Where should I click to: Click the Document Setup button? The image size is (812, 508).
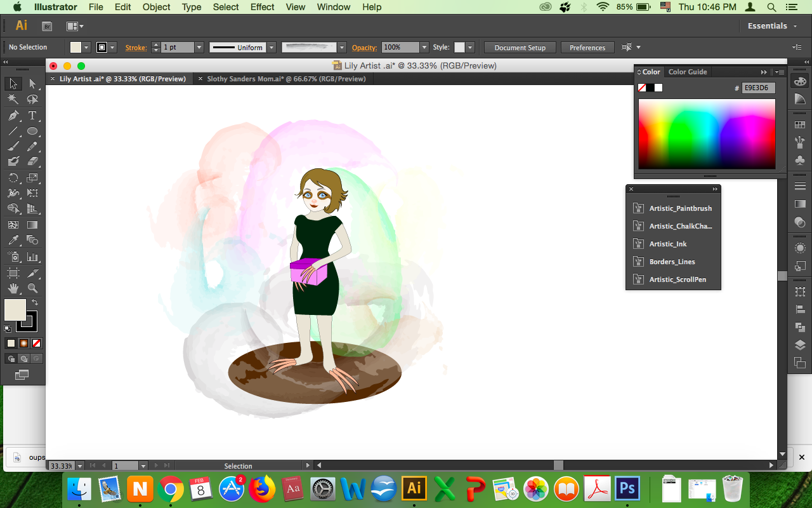520,48
